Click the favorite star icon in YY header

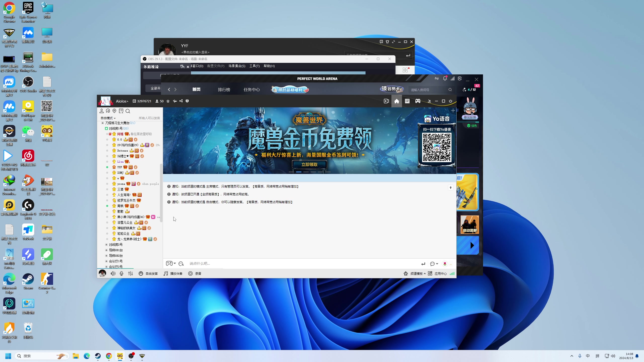point(168,101)
